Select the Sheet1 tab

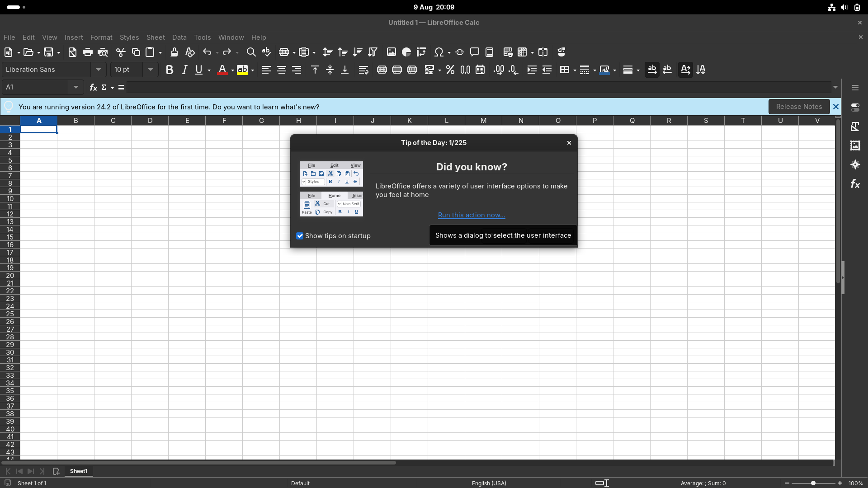click(x=79, y=471)
